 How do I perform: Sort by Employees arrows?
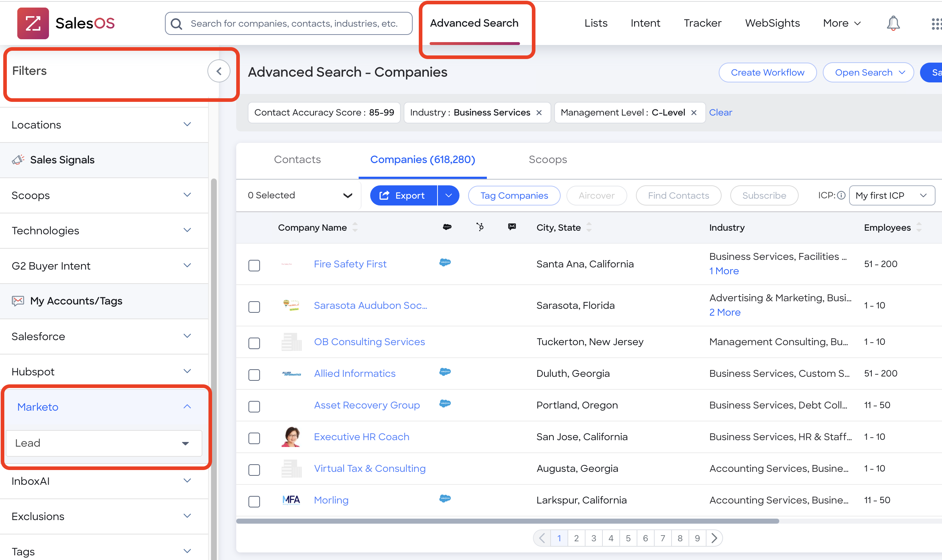(919, 227)
